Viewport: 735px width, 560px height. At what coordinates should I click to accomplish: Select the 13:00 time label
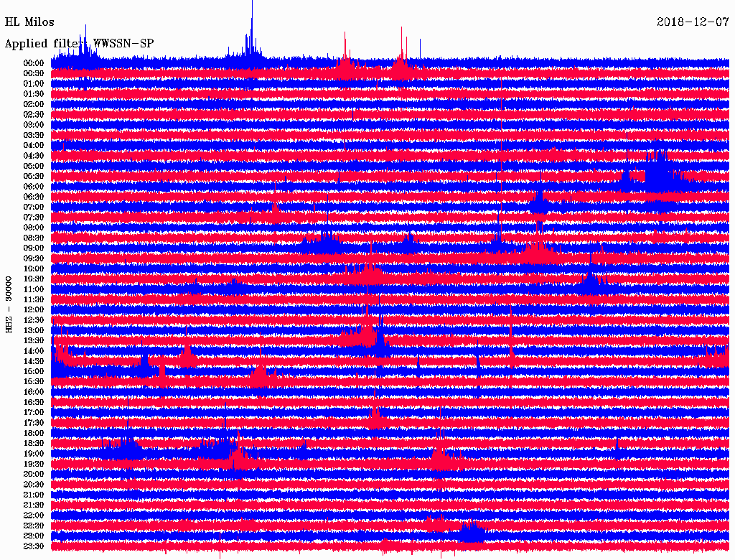coord(34,331)
